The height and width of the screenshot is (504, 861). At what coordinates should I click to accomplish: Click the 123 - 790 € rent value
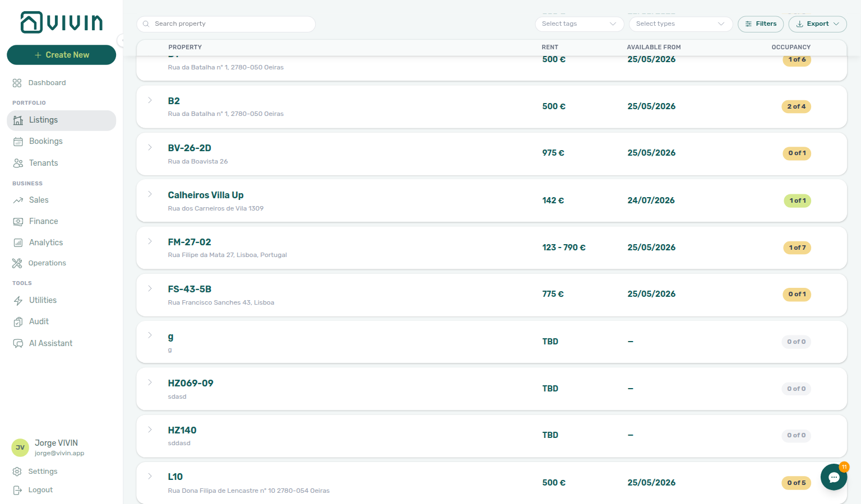564,248
